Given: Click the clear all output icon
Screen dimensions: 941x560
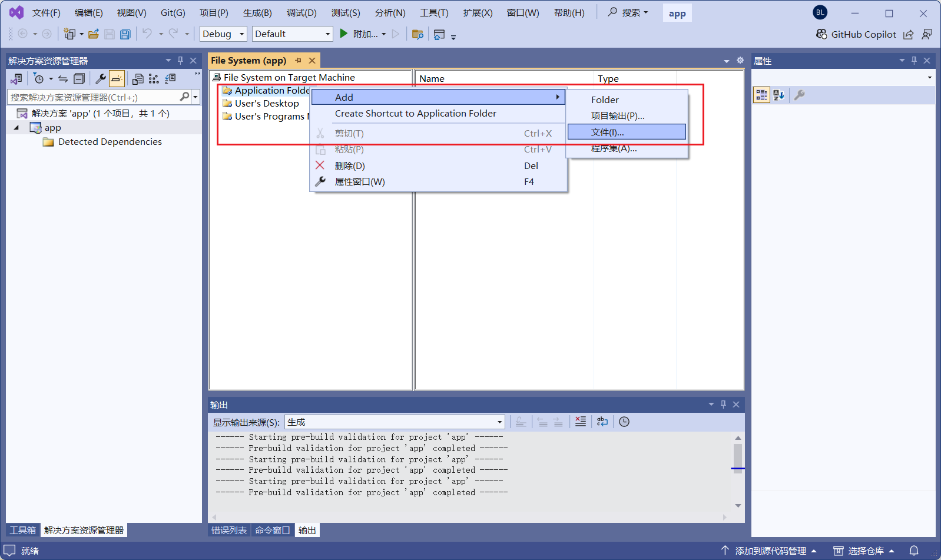Looking at the screenshot, I should (x=581, y=422).
